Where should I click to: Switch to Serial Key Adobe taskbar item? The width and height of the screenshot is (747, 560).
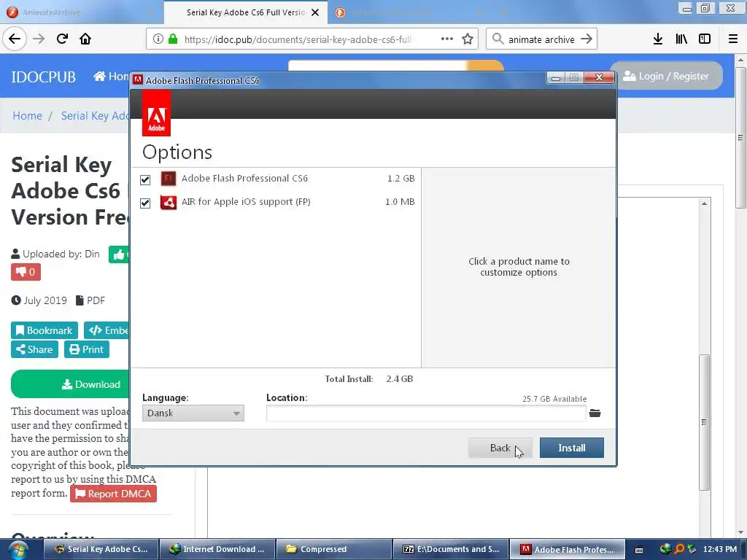[101, 550]
